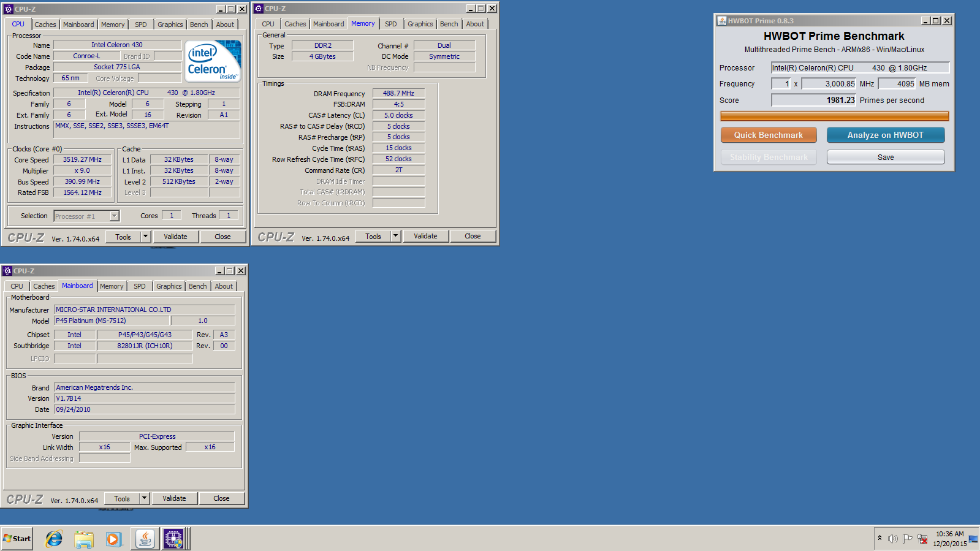
Task: Switch to Caches tab in CPU window
Action: tap(45, 25)
